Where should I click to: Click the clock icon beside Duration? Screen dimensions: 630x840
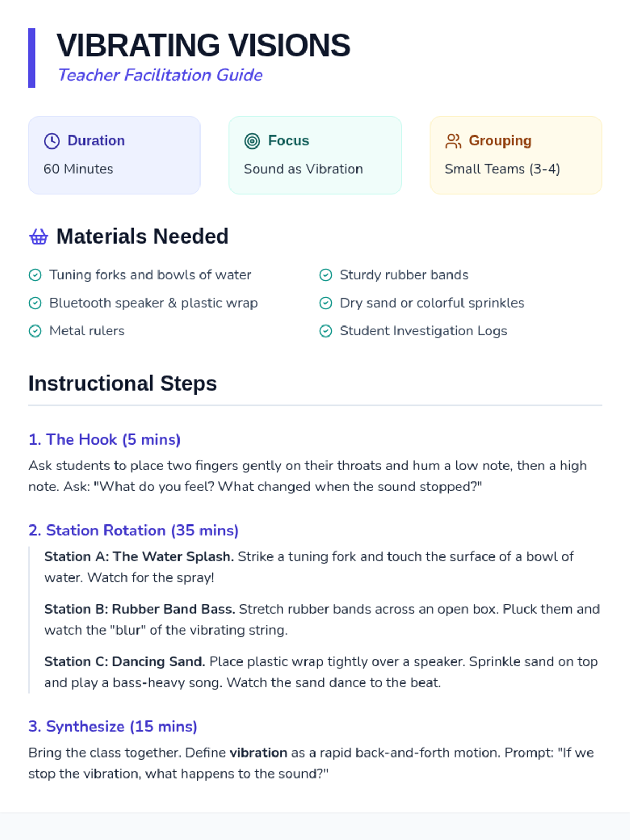51,141
